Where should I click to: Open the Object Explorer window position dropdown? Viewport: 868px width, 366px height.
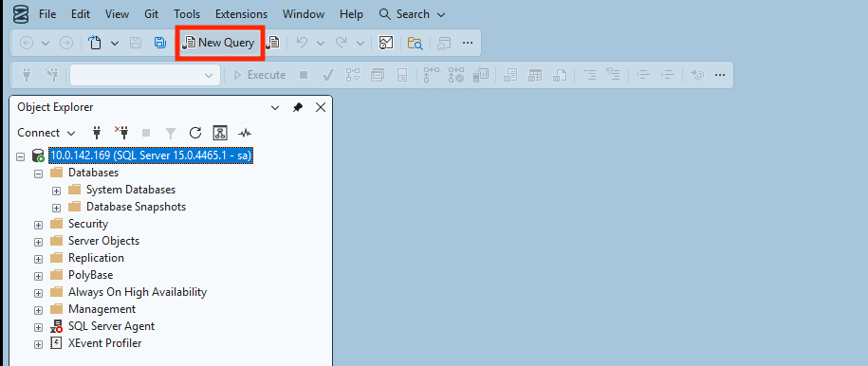[275, 108]
